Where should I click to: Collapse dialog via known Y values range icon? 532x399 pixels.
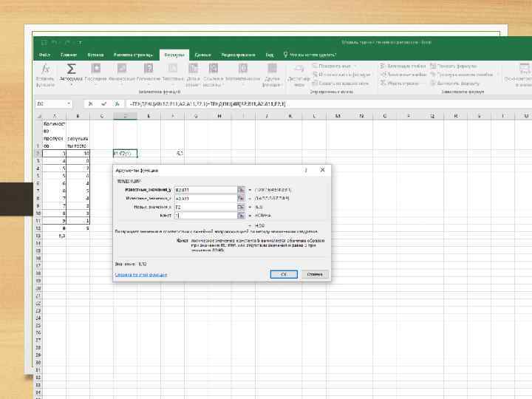pos(241,190)
